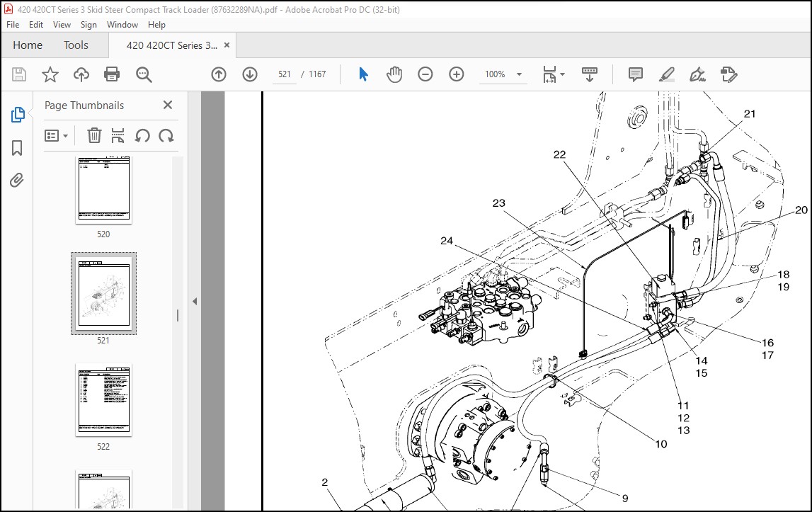Delete the selected page thumbnail
Image resolution: width=812 pixels, height=512 pixels.
coord(94,135)
